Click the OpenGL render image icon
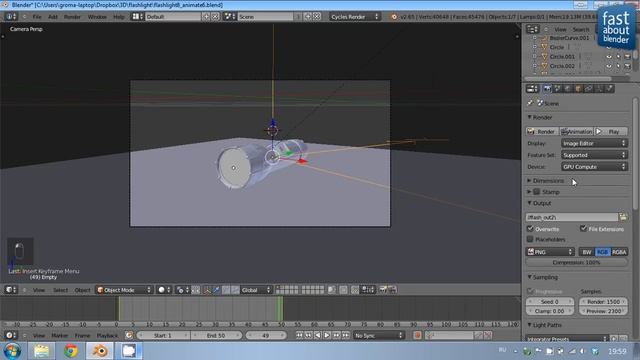 [x=383, y=290]
